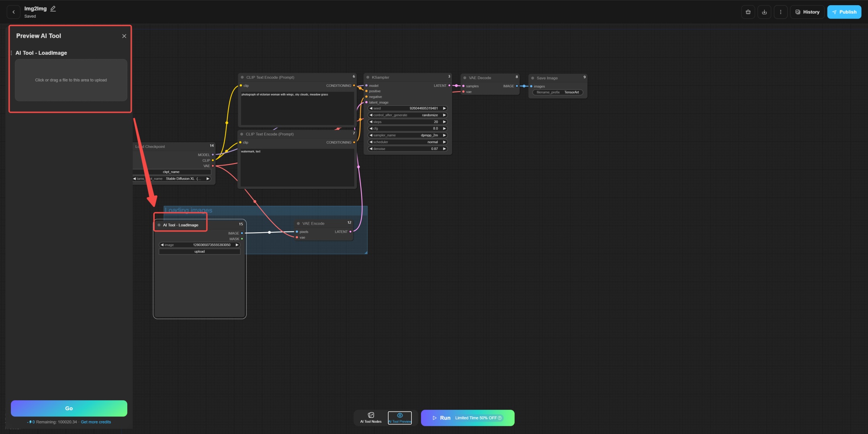This screenshot has height=434, width=868.
Task: Click the clear canvas broom icon
Action: click(x=748, y=12)
